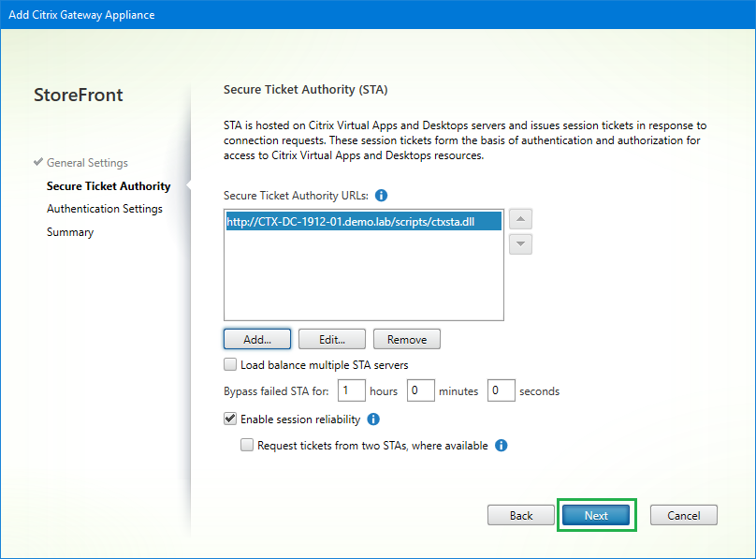Go to Authentication Settings step
Screen dimensions: 756x559
[104, 209]
